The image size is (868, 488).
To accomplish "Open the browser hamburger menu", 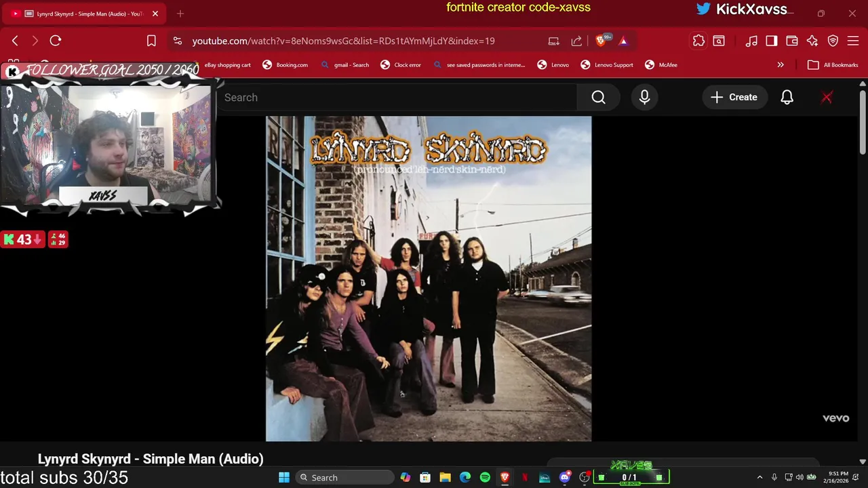I will point(853,41).
